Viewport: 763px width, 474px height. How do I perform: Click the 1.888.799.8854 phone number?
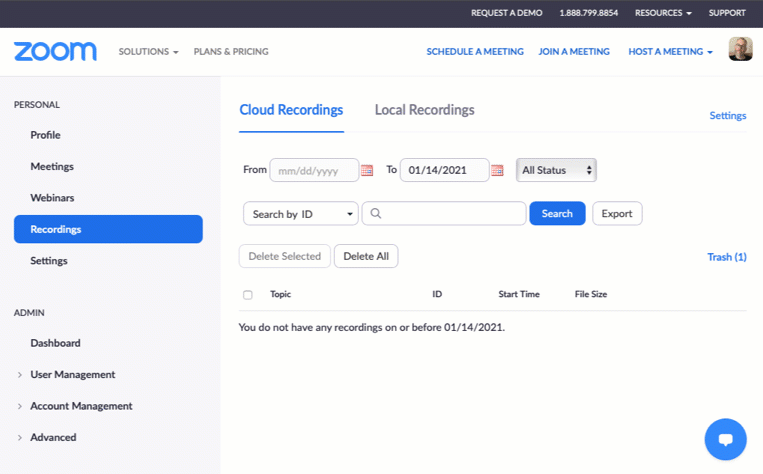(588, 13)
